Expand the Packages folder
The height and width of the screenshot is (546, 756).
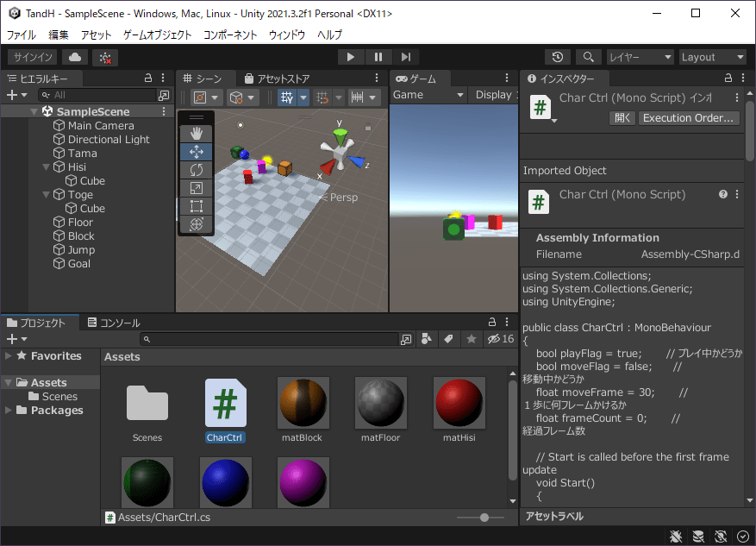9,411
